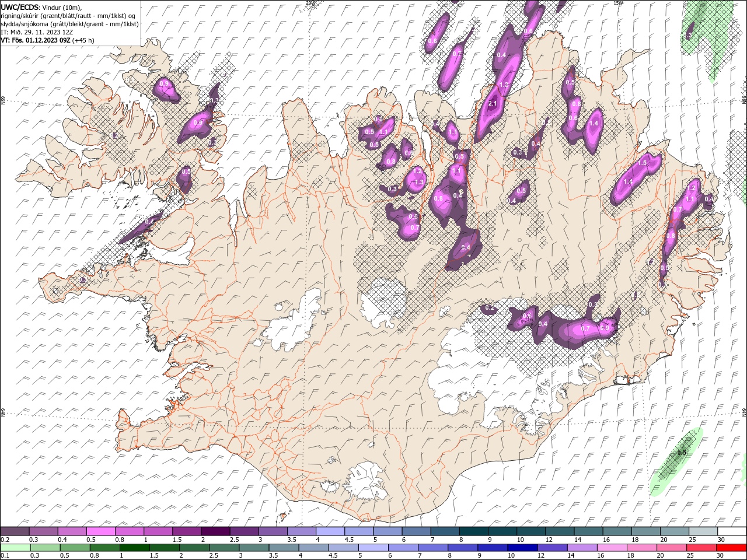Click the 'VT: Fös. 01.12.2023 09Z' valid time

[x=36, y=40]
